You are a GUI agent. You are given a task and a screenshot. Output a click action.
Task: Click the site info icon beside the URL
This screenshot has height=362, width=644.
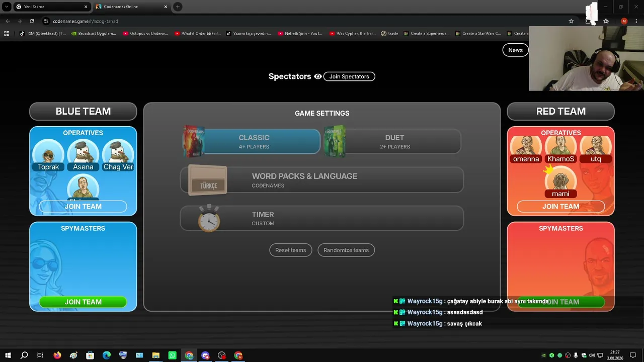pos(46,21)
